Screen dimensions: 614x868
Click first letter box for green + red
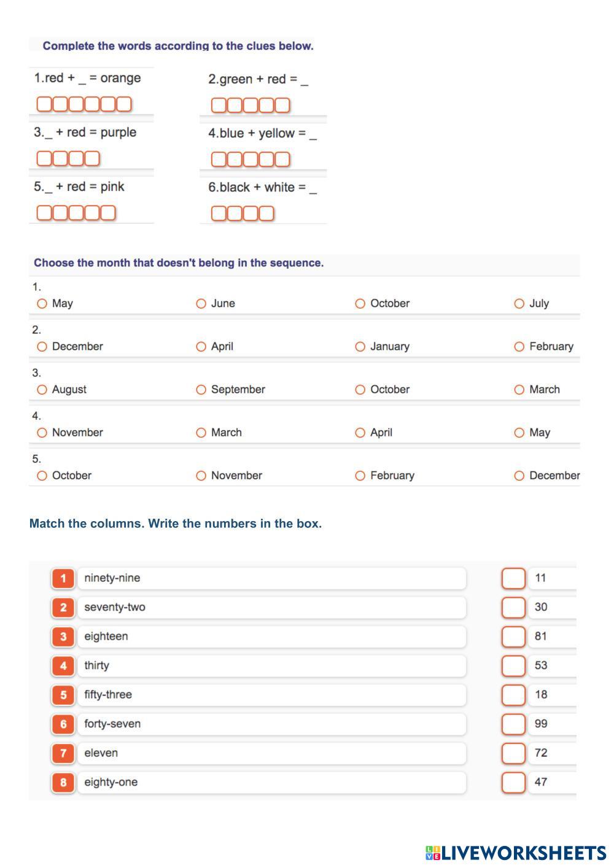(x=219, y=106)
